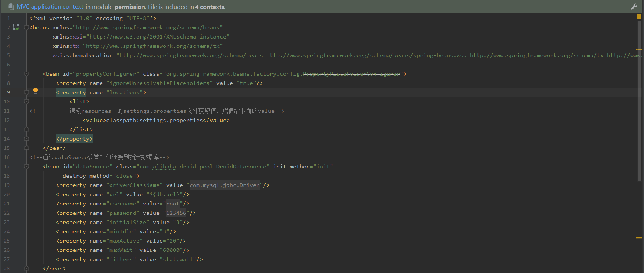
Task: Click the 4 contexts link
Action: coord(210,7)
